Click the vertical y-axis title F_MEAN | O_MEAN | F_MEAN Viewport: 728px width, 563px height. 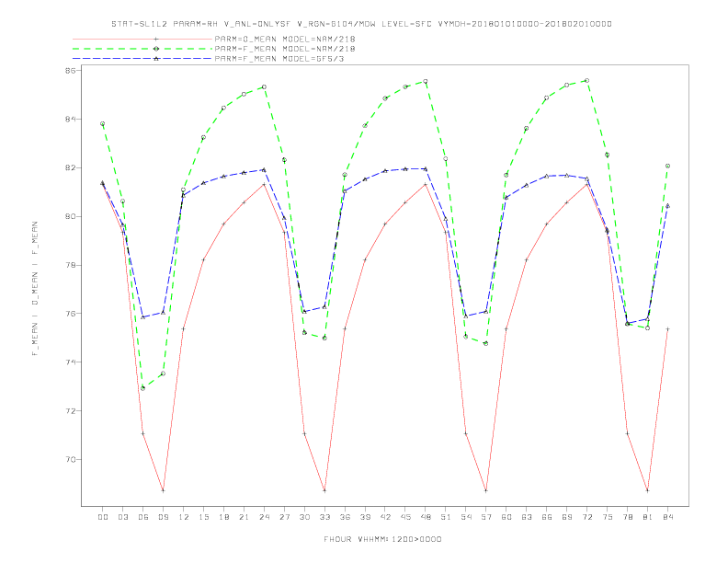point(35,289)
